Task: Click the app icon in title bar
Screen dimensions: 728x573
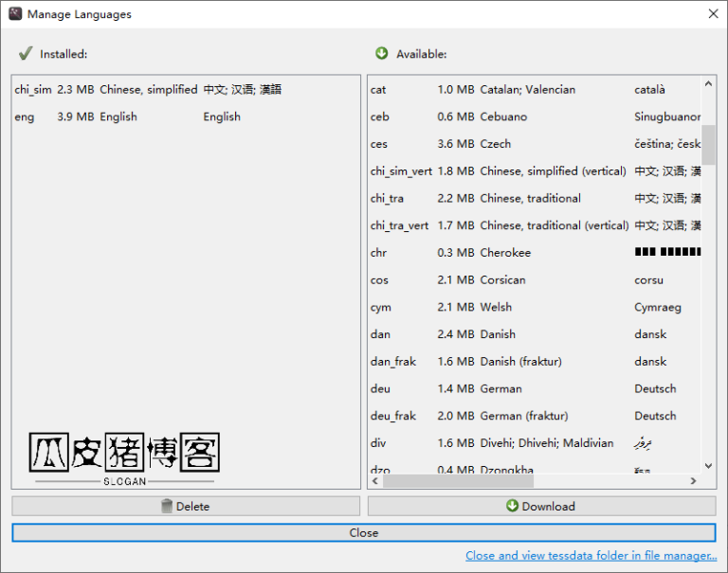Action: pyautogui.click(x=15, y=14)
